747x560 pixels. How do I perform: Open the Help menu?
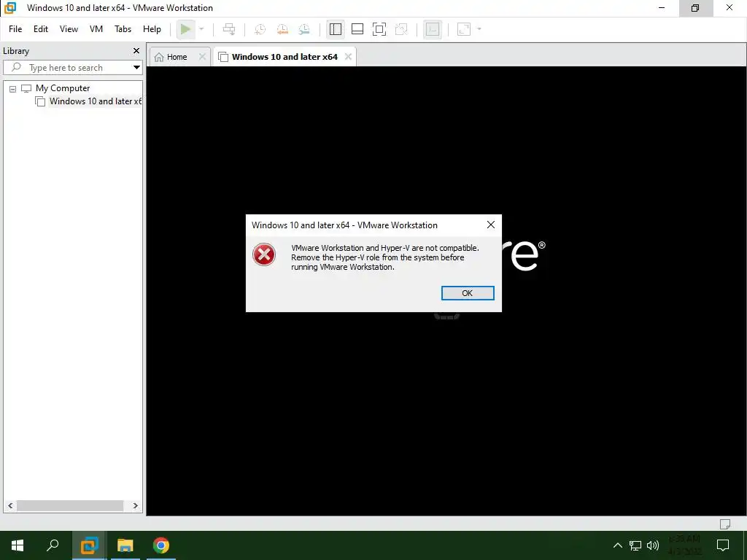pyautogui.click(x=152, y=29)
